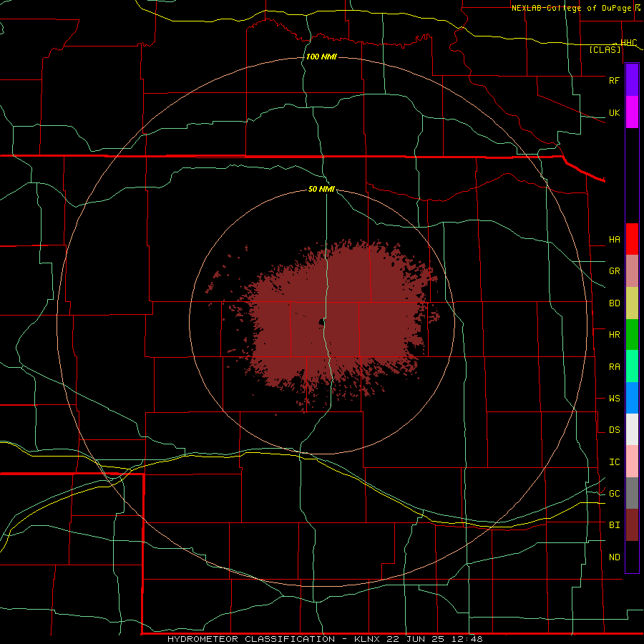Click the HR green legend swatch
The height and width of the screenshot is (644, 644).
point(632,335)
